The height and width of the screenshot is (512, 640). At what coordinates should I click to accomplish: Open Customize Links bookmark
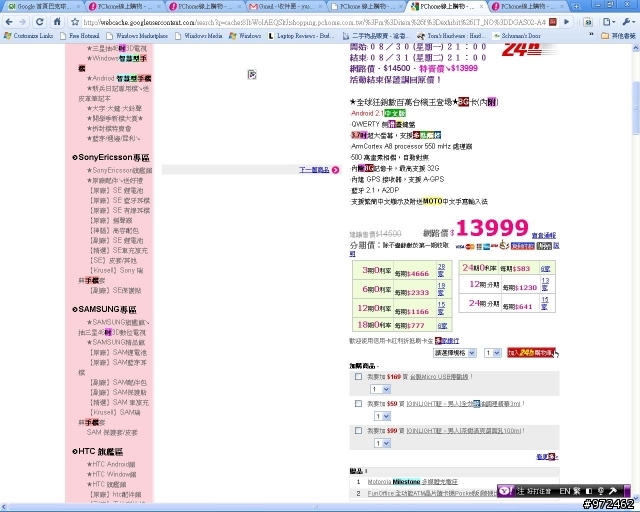(29, 36)
